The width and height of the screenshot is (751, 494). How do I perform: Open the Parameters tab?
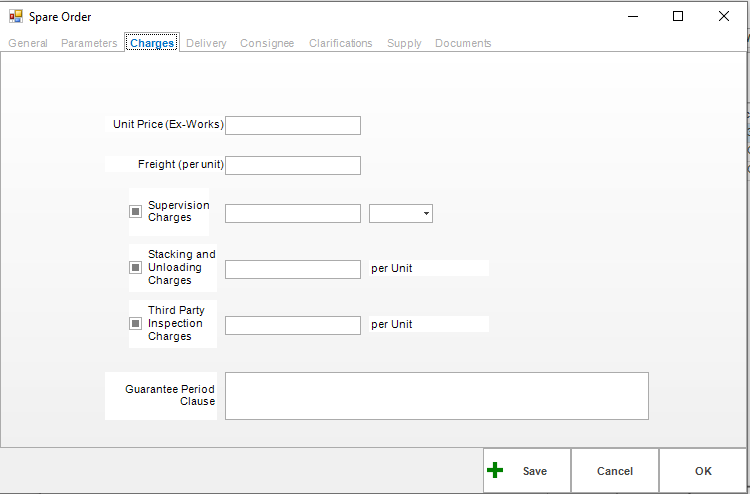89,43
